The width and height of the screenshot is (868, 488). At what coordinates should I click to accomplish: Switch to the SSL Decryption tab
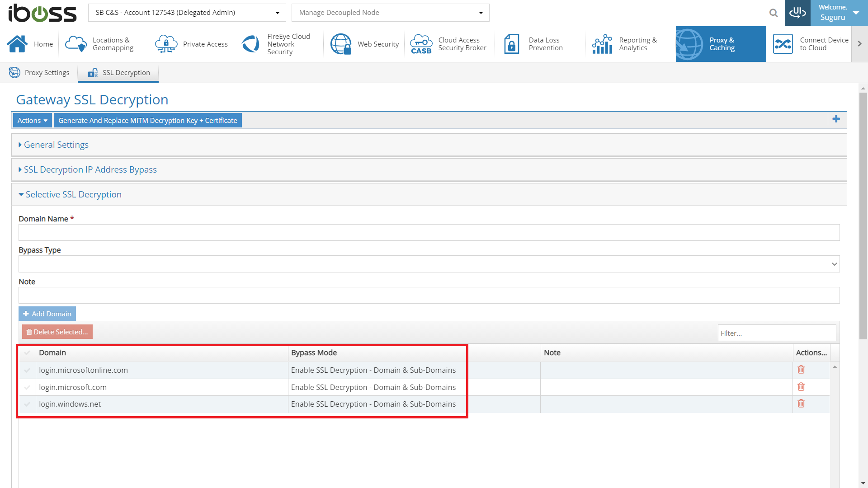point(118,73)
